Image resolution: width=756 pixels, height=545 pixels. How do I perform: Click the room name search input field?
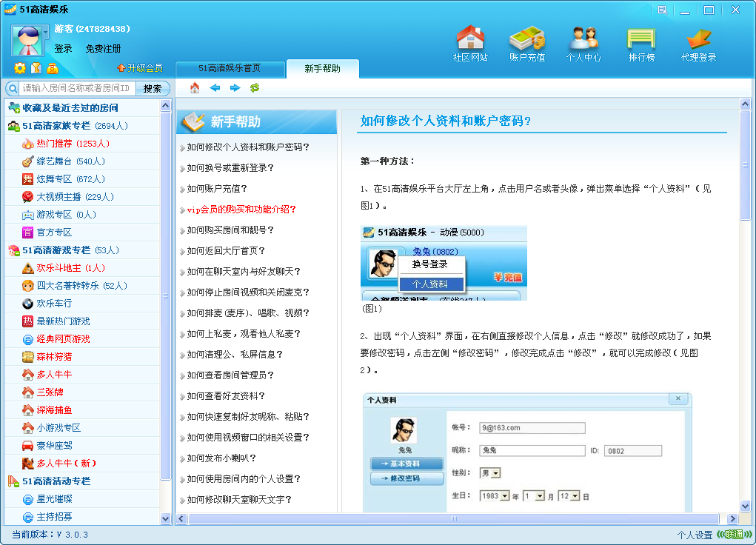[x=76, y=89]
